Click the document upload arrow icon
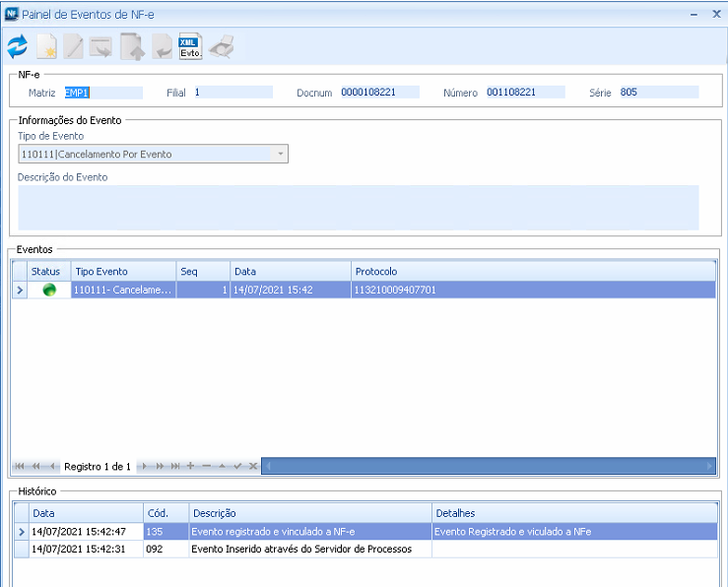 pos(131,46)
